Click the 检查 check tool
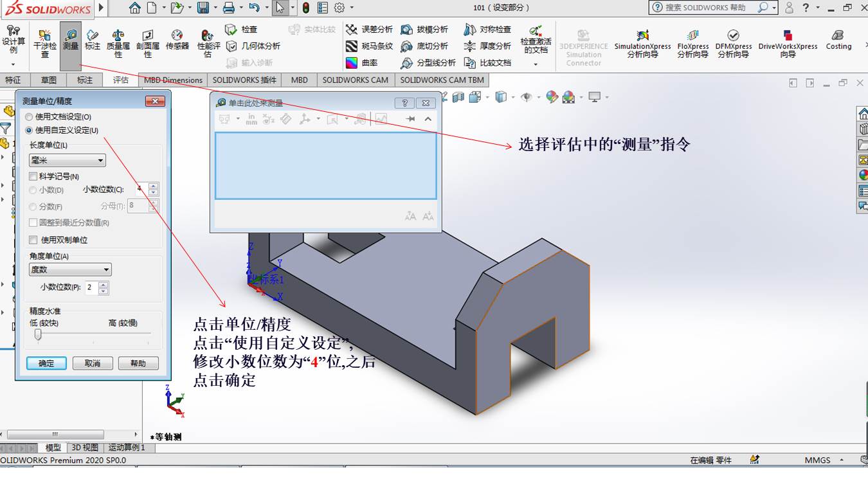 point(241,30)
